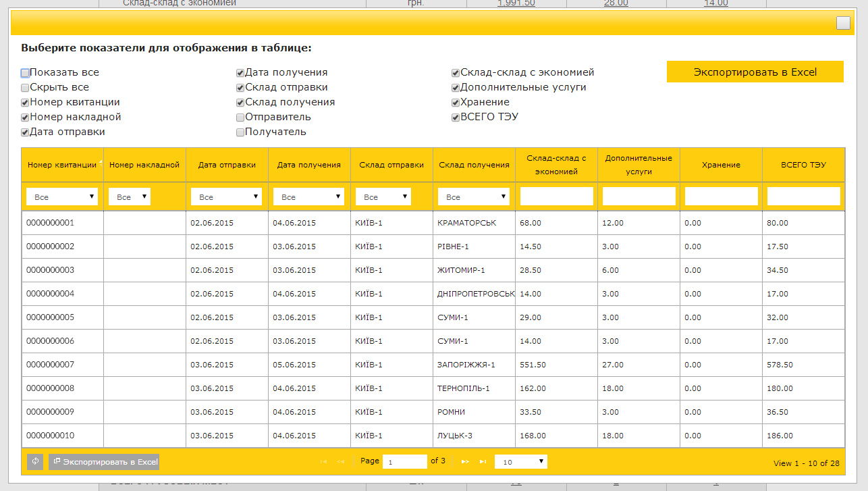This screenshot has width=868, height=491.
Task: Open 'Дата отправки' filter dropdown
Action: coord(227,197)
